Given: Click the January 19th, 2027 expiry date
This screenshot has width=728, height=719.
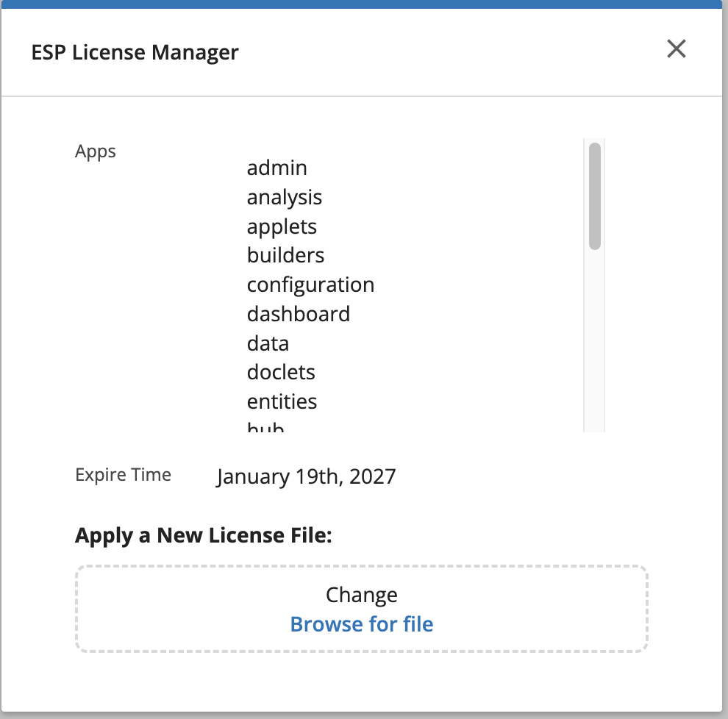Looking at the screenshot, I should [x=305, y=476].
